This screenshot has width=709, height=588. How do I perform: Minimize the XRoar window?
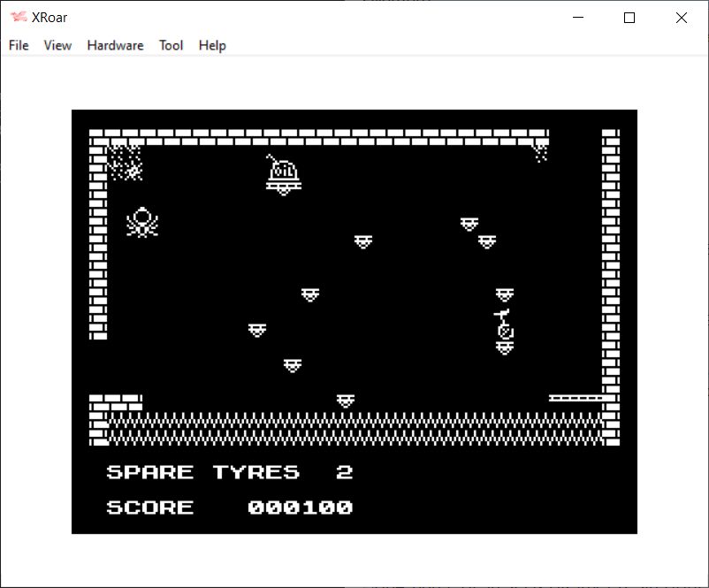point(579,18)
